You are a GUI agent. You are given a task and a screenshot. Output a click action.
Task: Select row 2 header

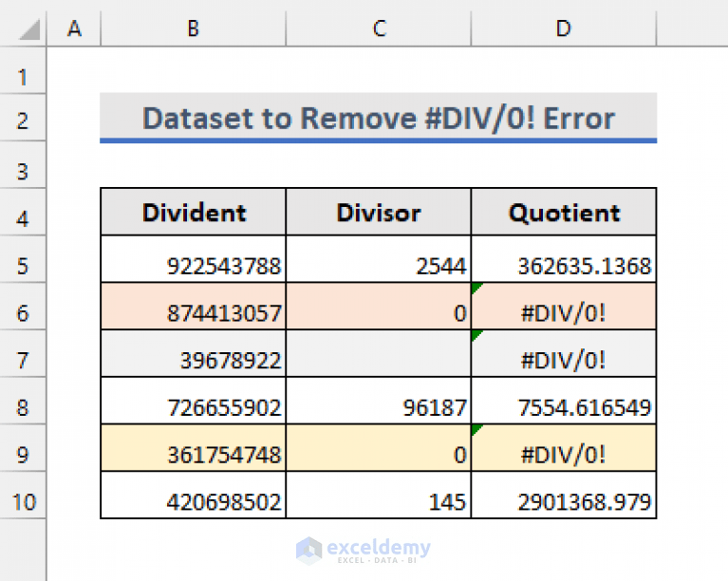pos(23,118)
